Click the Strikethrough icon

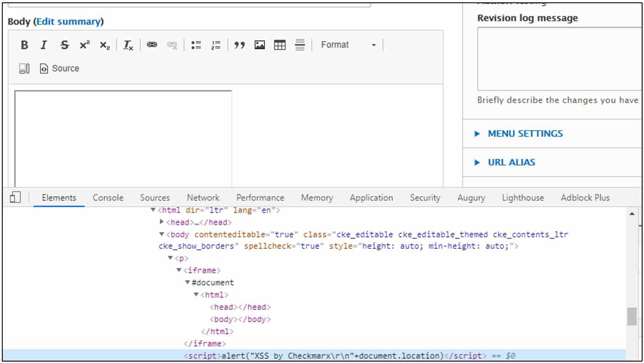click(65, 45)
